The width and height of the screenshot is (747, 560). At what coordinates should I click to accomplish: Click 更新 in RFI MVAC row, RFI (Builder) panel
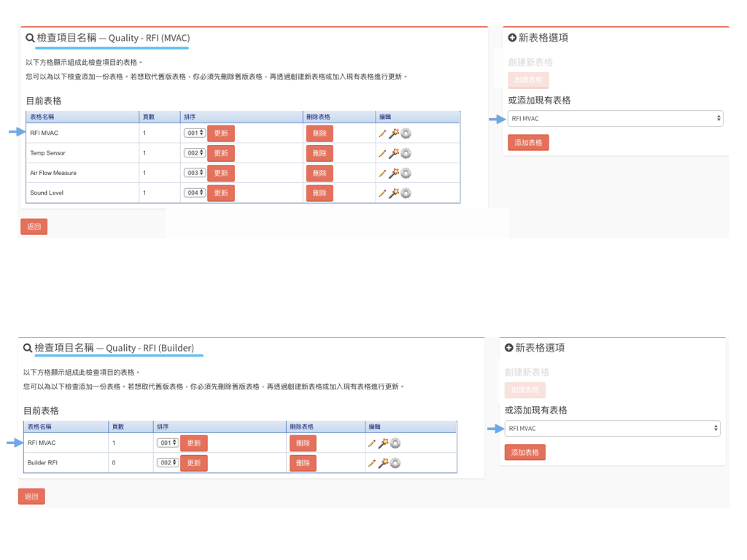(x=194, y=443)
